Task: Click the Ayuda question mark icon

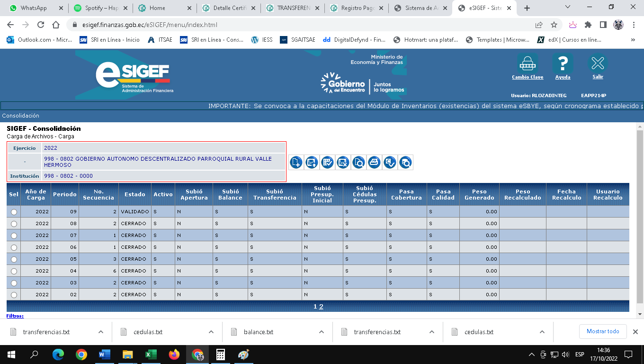Action: [x=563, y=64]
